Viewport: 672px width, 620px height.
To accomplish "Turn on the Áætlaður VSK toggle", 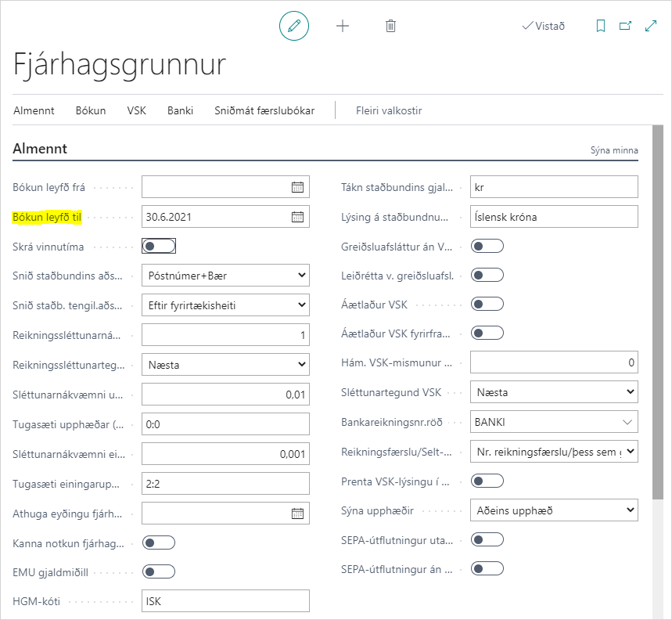I will pyautogui.click(x=487, y=304).
